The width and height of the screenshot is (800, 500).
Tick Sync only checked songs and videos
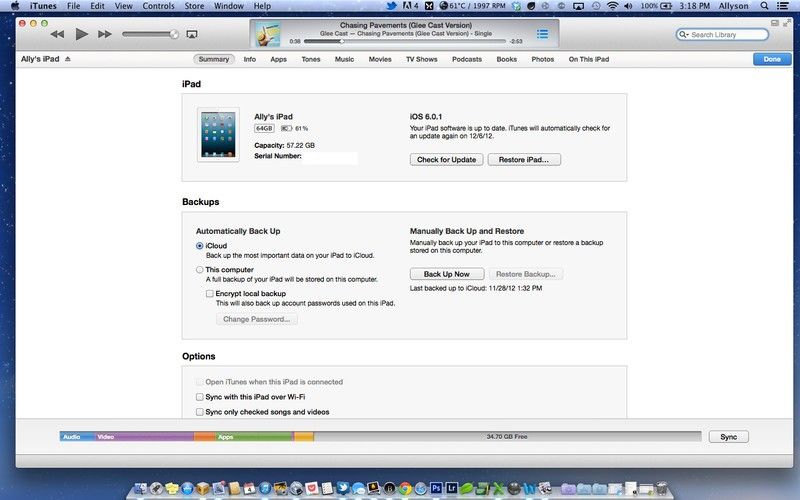199,412
